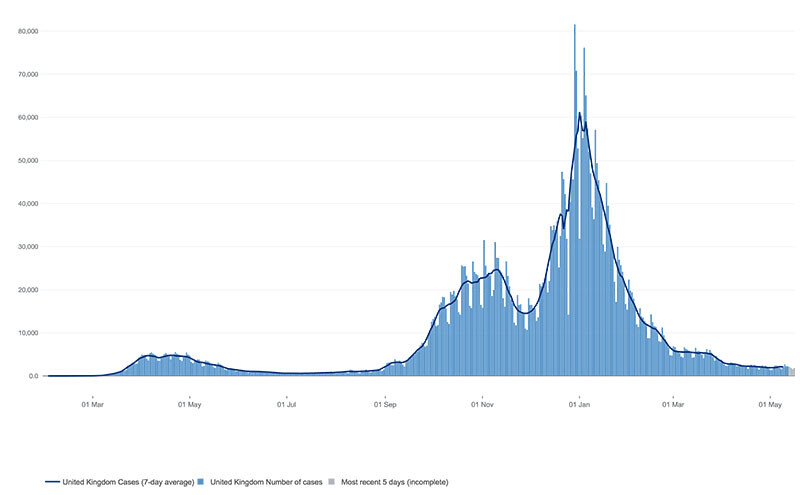This screenshot has height=495, width=800.
Task: Click the 70,000 y-axis label
Action: [x=28, y=75]
